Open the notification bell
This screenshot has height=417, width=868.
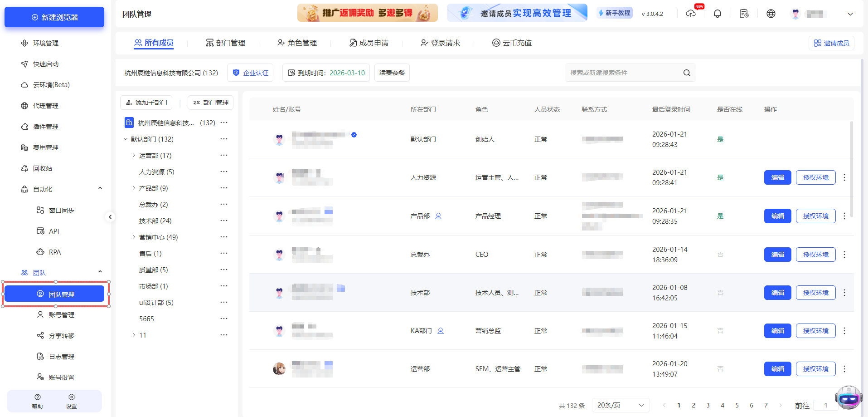pos(717,14)
